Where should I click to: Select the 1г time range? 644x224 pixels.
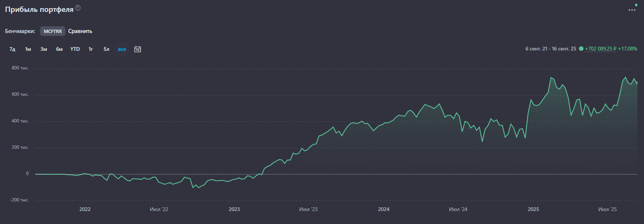coord(91,49)
